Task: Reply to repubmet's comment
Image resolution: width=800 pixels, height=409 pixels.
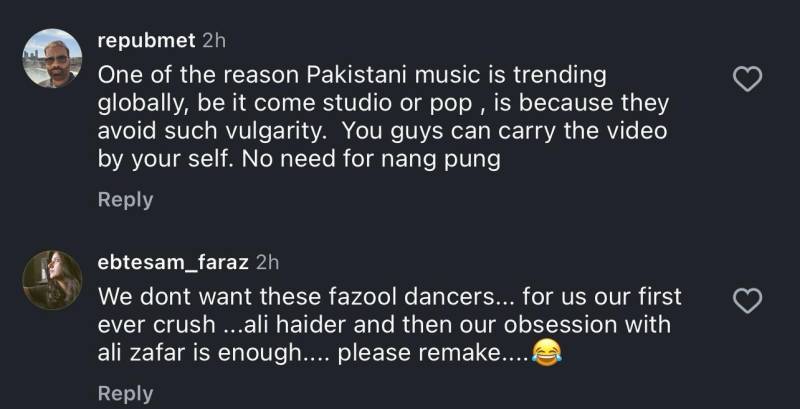Action: (126, 200)
